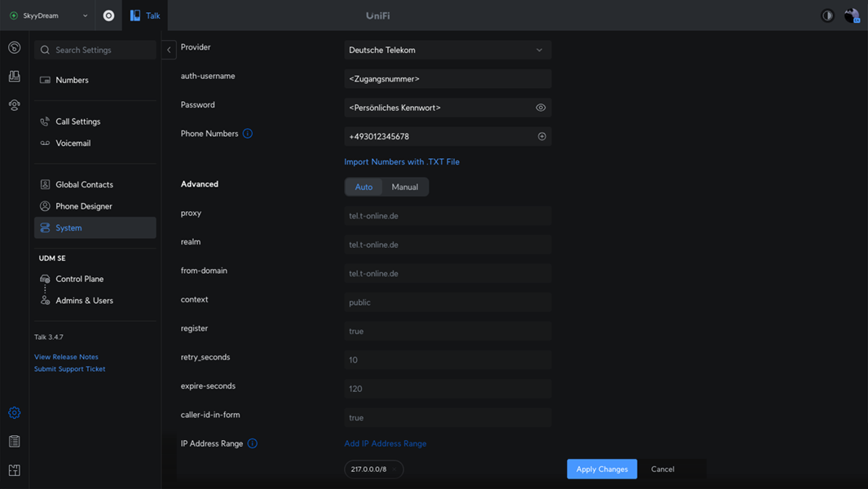Collapse the settings sidebar with the chevron
868x489 pixels.
[169, 50]
